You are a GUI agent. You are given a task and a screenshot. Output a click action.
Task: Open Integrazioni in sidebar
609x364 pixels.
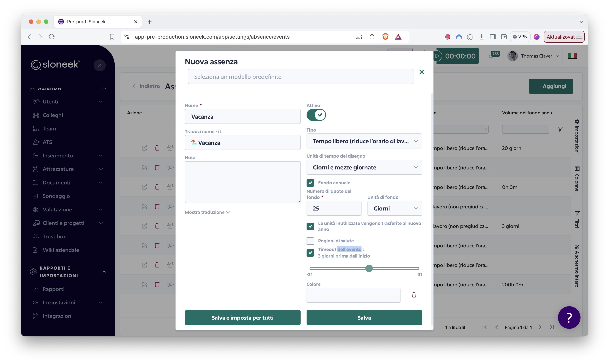57,316
